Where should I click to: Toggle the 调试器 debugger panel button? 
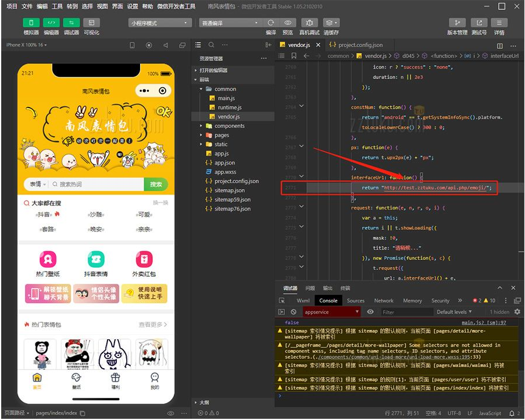click(x=71, y=23)
